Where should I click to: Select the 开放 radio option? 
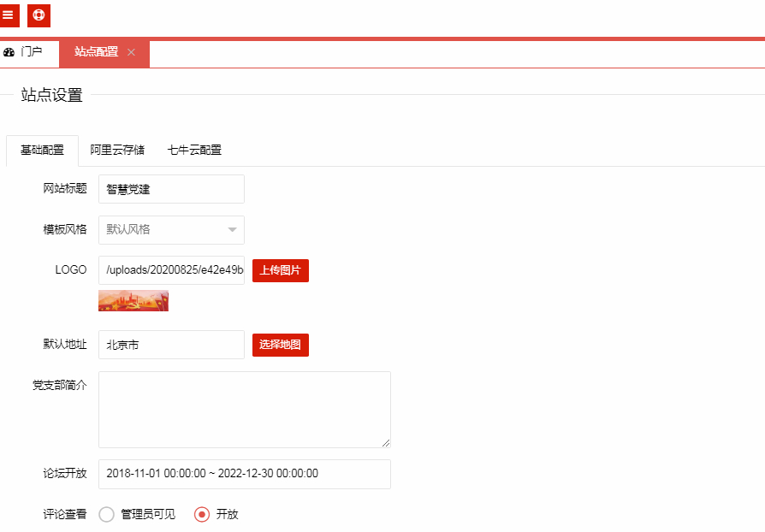[202, 515]
